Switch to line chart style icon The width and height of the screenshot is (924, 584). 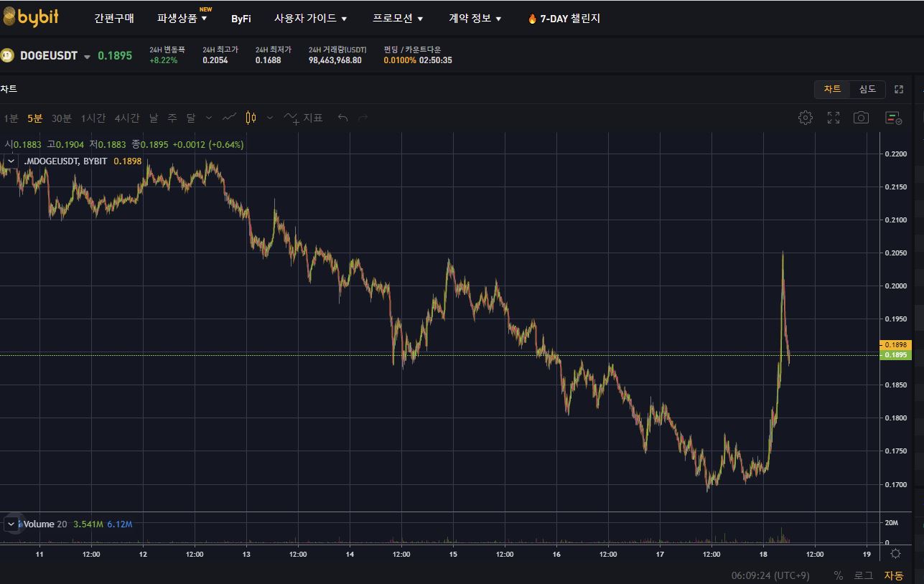pyautogui.click(x=230, y=118)
